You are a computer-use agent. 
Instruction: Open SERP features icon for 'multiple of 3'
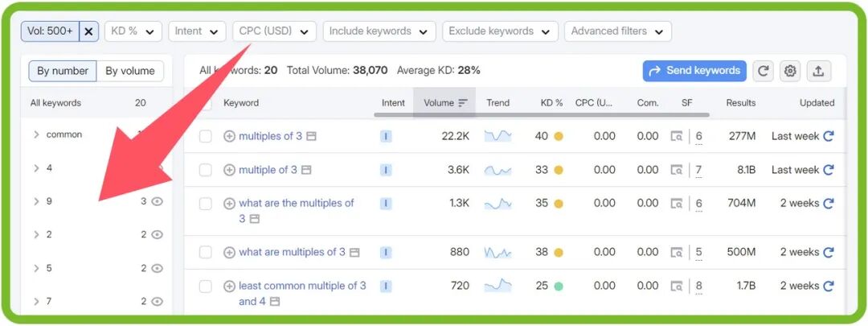tap(678, 170)
